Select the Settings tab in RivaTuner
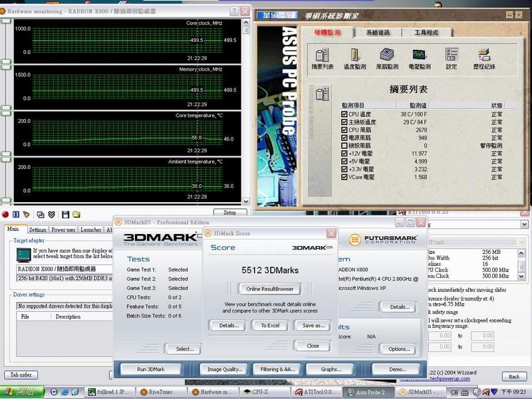Screen dimensions: 532x399 coord(38,229)
